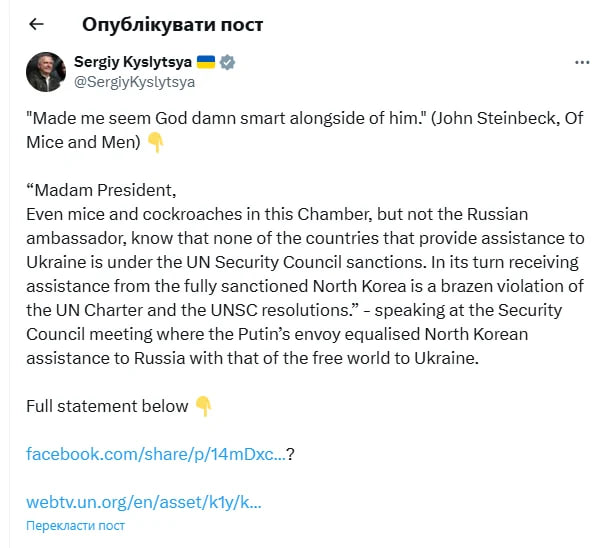Open Sergiy Kyslytsya's profile avatar

[46, 72]
